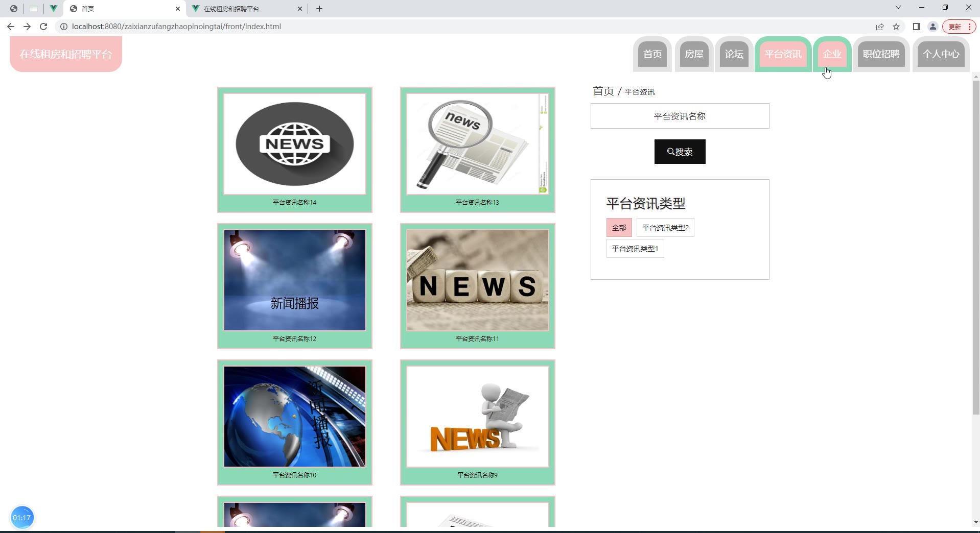Open the 平台资讯名称10 blue globe thumbnail
This screenshot has width=980, height=533.
coord(295,417)
